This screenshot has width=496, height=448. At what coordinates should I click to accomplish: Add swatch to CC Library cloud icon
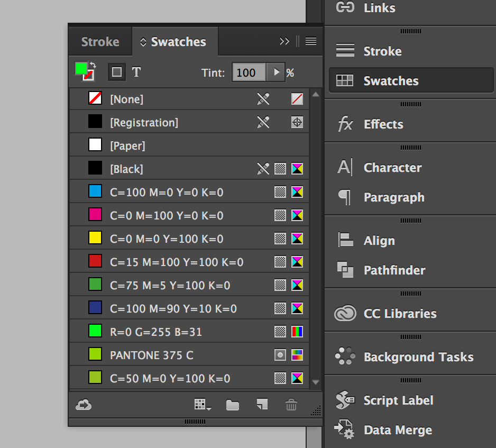click(x=84, y=405)
